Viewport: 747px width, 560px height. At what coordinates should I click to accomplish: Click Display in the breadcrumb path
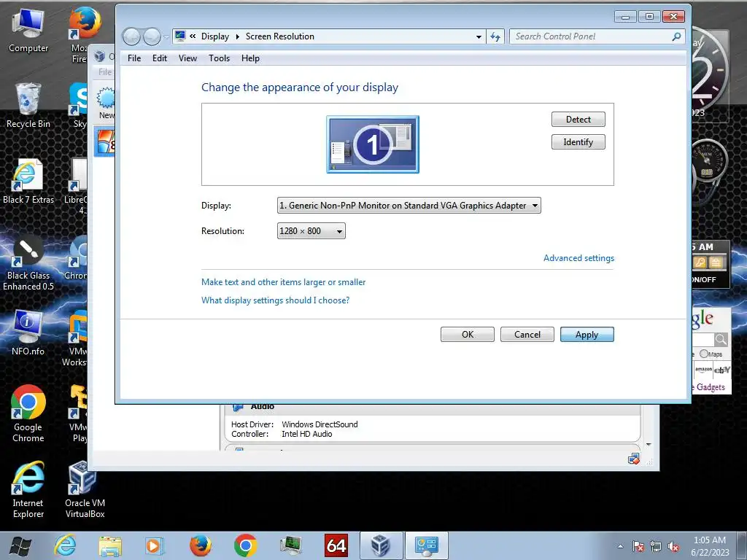click(x=215, y=36)
